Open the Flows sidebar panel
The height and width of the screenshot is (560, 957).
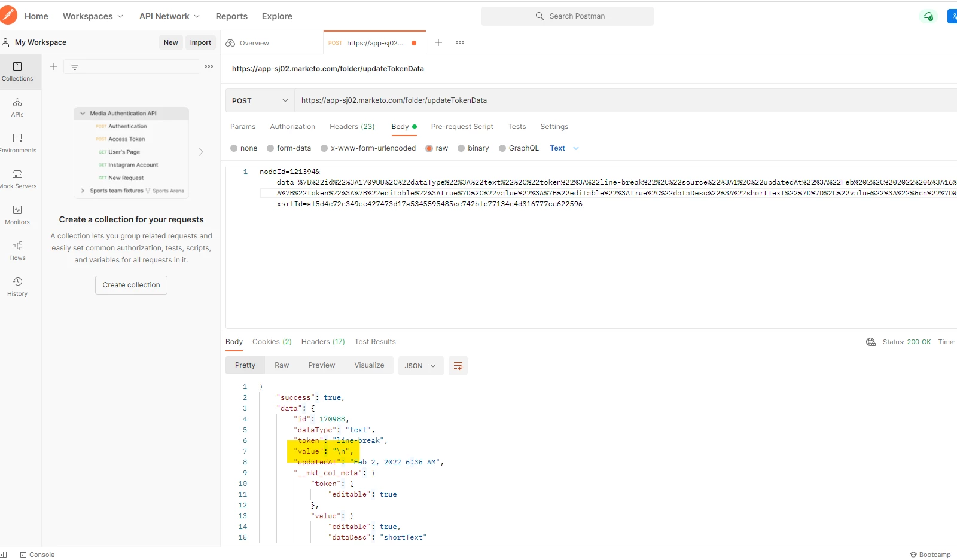(17, 251)
